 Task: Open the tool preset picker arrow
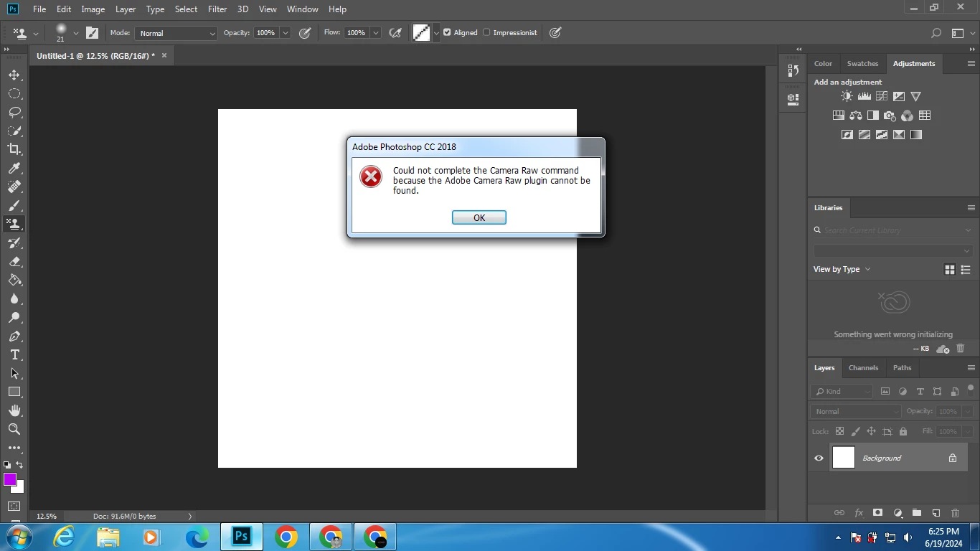(x=36, y=33)
